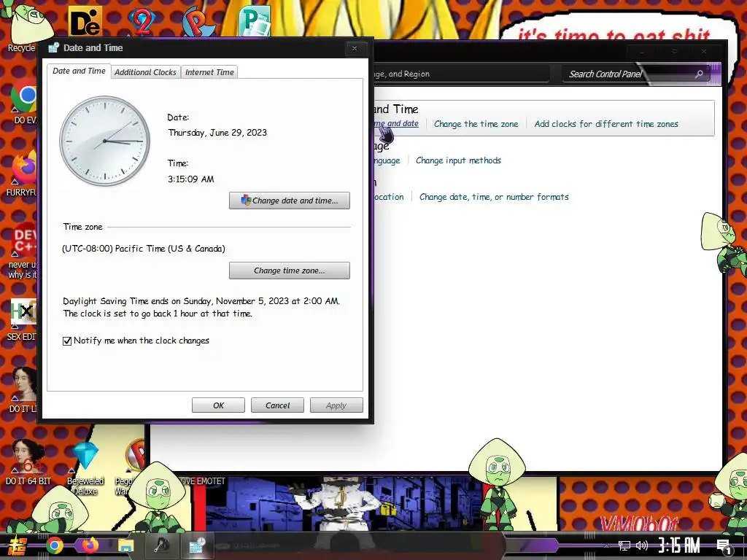
Task: Click the grayed-out Apply button
Action: [336, 405]
